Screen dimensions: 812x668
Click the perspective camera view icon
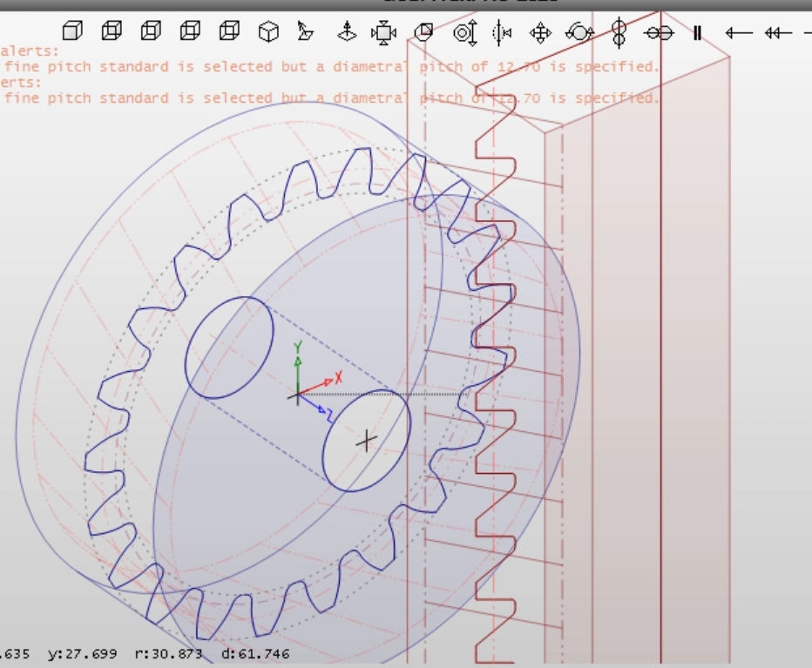305,32
